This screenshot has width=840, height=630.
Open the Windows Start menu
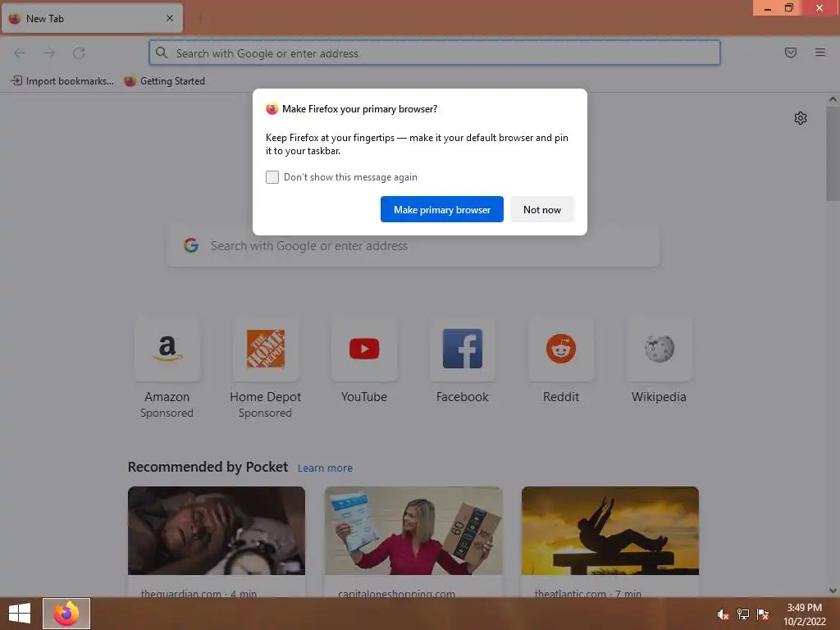pyautogui.click(x=20, y=614)
